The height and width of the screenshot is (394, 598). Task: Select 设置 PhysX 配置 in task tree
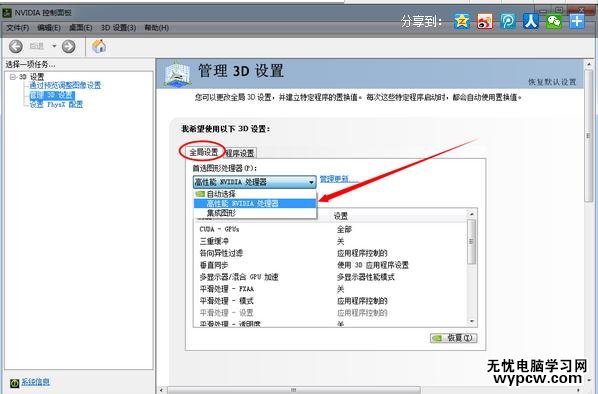click(x=56, y=105)
